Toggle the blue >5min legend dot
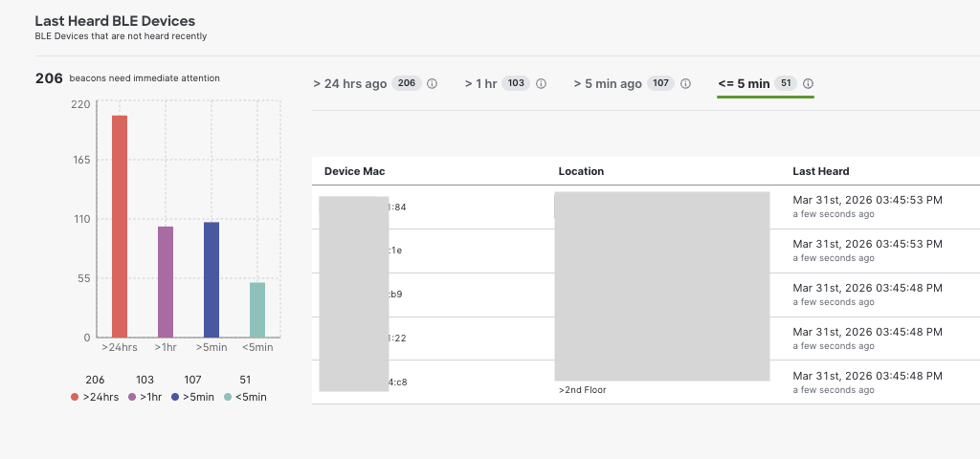Screen dimensions: 980x459 [175, 397]
